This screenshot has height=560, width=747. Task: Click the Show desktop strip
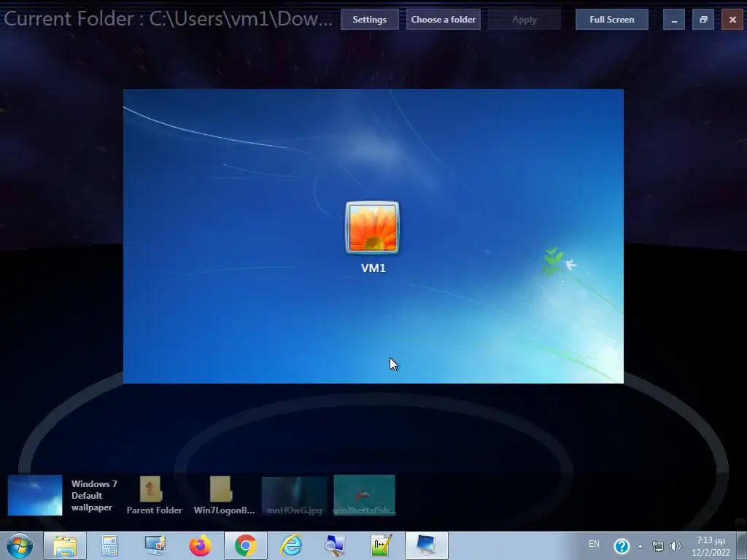pyautogui.click(x=741, y=545)
